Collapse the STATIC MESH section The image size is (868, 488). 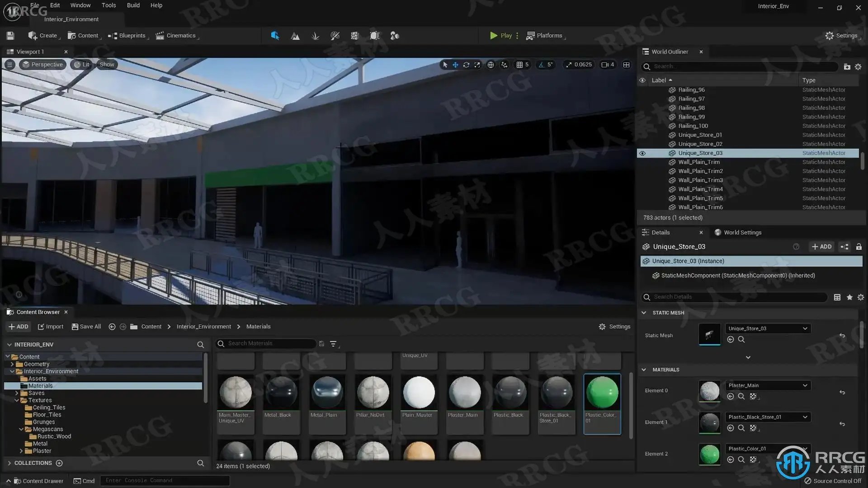click(x=644, y=313)
